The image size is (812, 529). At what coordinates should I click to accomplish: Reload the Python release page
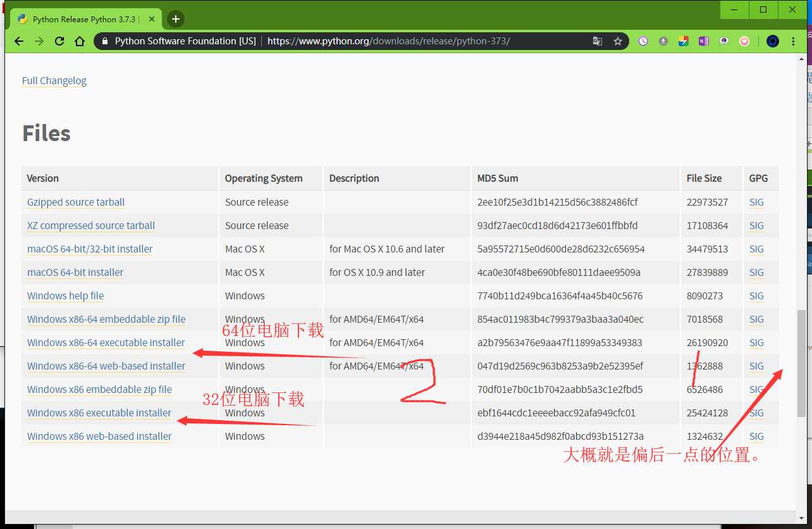tap(59, 41)
